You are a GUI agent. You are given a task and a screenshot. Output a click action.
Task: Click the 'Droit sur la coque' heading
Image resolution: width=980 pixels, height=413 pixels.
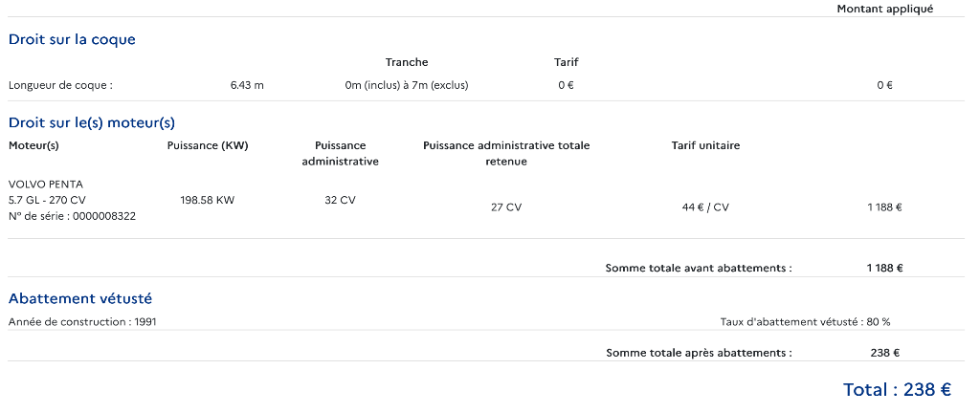[x=72, y=39]
